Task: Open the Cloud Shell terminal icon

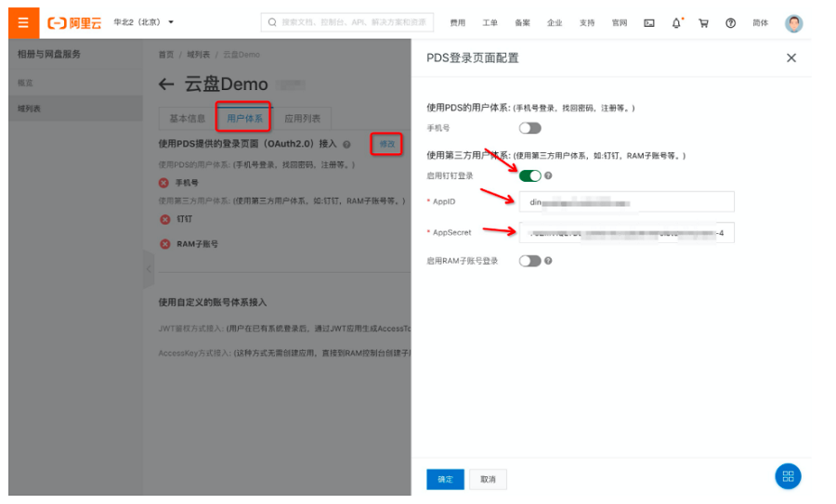Action: click(649, 23)
